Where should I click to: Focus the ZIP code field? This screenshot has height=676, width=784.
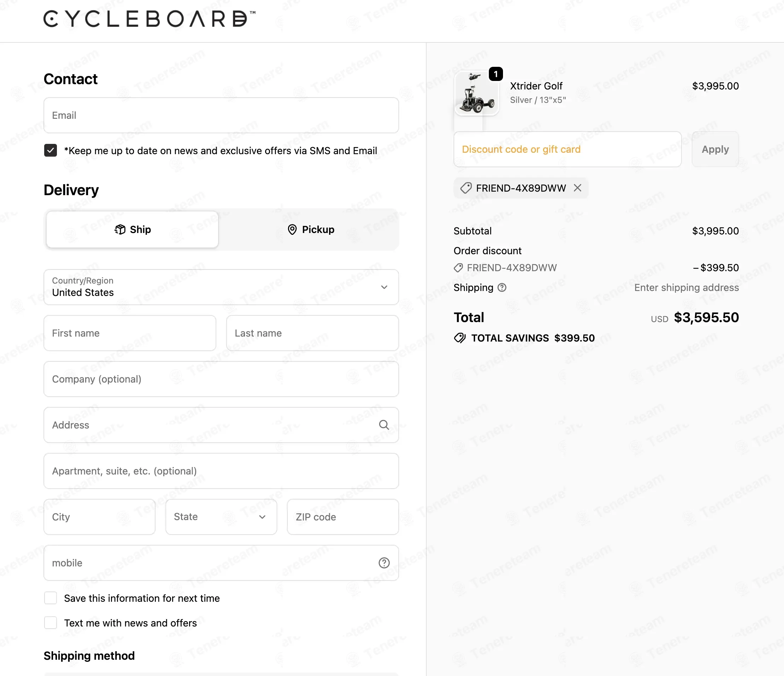[343, 517]
